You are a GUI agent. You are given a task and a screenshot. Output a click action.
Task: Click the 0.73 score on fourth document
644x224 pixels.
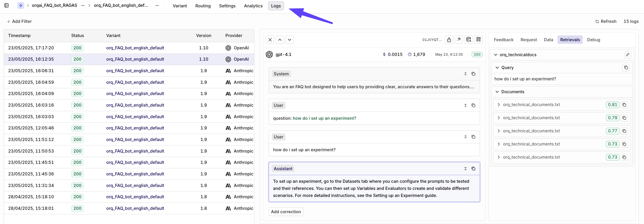tap(612, 144)
